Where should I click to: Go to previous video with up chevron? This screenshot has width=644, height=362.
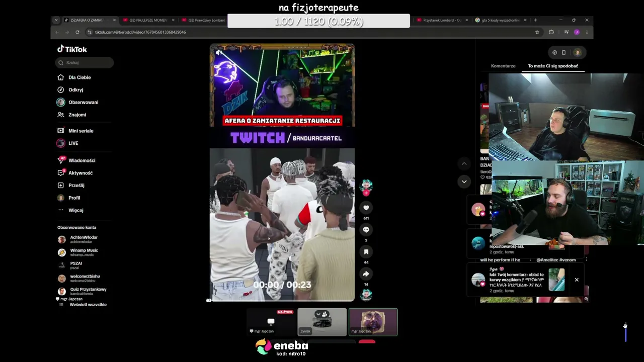[464, 164]
